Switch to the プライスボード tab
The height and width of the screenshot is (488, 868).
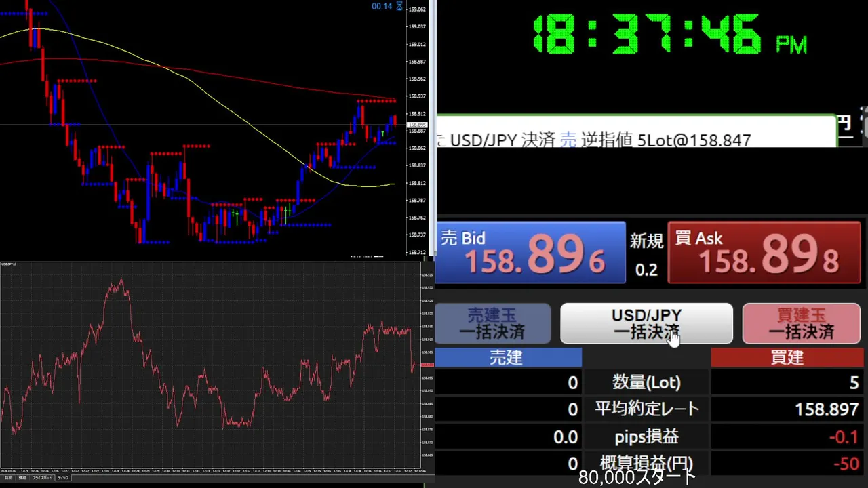[42, 478]
